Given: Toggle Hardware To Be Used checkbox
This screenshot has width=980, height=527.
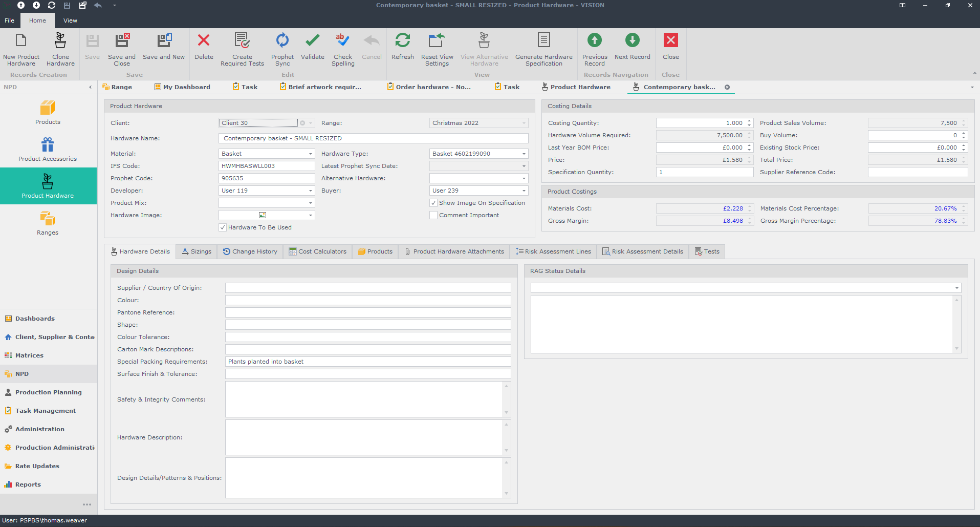Looking at the screenshot, I should (223, 227).
